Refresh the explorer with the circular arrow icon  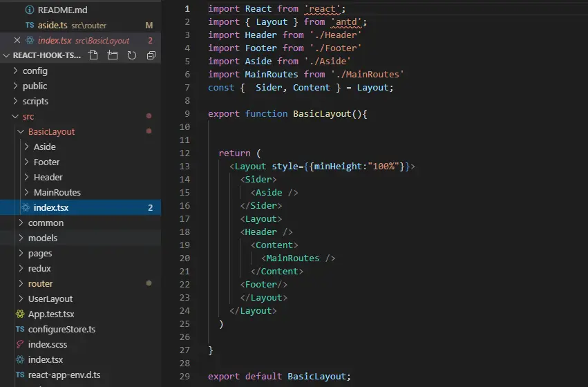(x=131, y=55)
